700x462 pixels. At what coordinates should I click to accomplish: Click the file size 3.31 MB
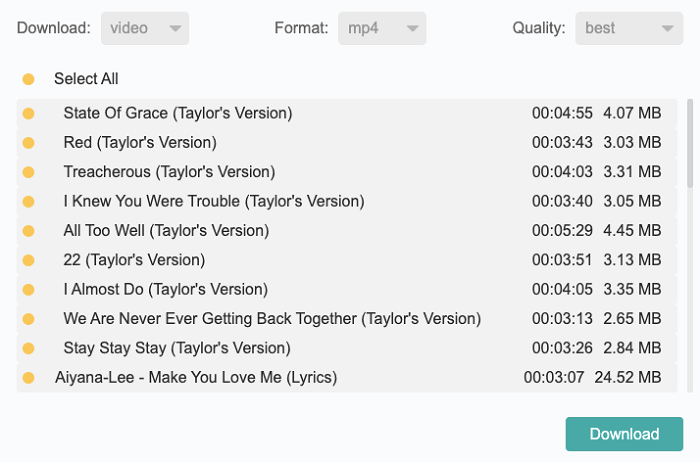pos(632,172)
